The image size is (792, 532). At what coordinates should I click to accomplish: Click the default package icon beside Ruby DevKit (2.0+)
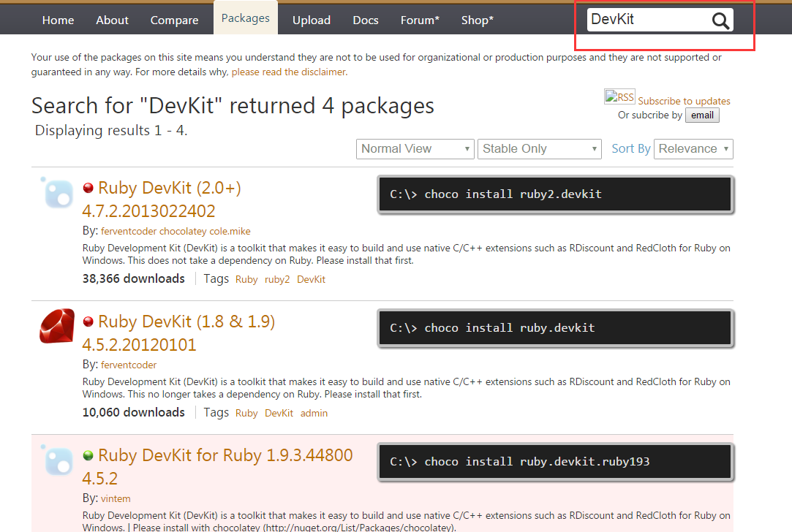pyautogui.click(x=57, y=193)
